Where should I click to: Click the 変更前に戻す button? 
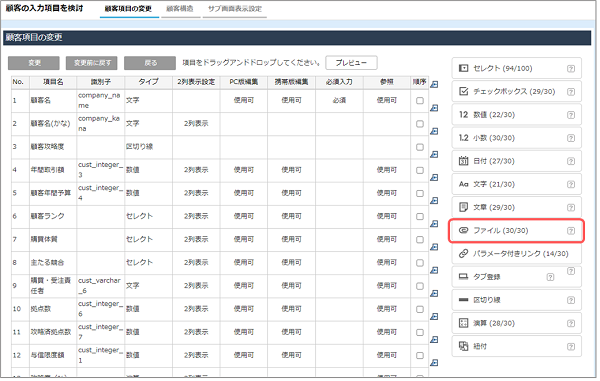pos(92,63)
